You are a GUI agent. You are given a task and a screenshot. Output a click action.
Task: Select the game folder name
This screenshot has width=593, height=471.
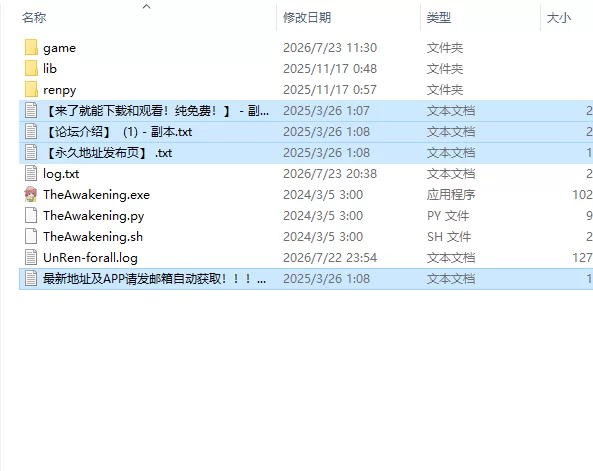click(x=59, y=48)
